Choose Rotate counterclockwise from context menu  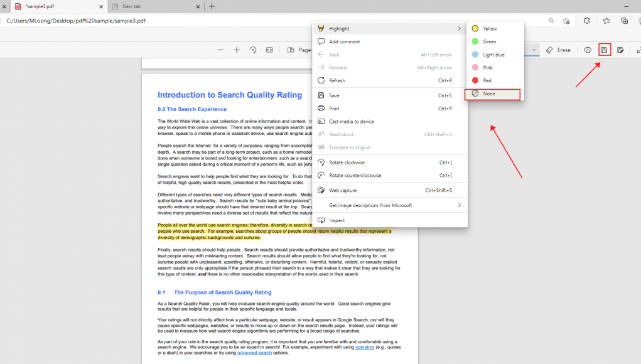[x=390, y=176]
